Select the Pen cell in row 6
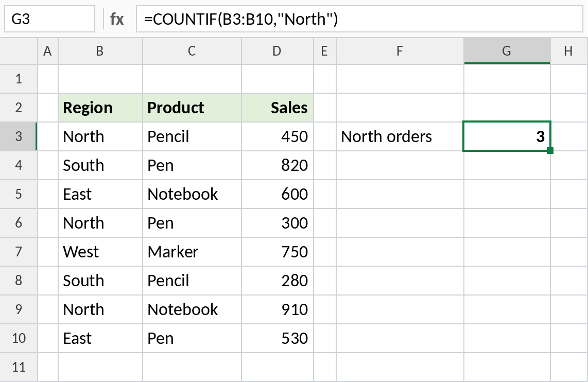Screen dimensions: 588x382 click(192, 223)
